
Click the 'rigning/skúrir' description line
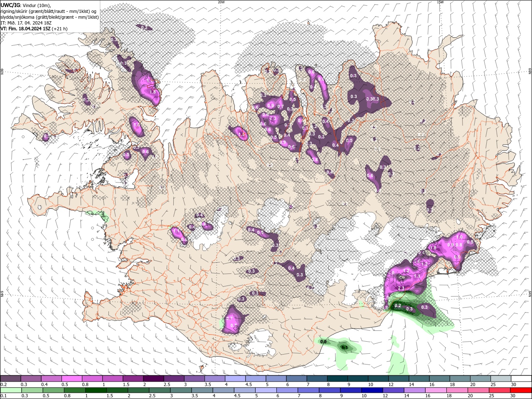point(49,11)
